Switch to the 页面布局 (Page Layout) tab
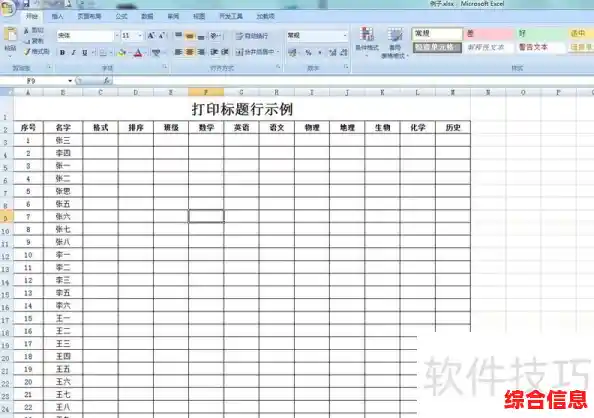Viewport: 594px width, 418px height. tap(89, 16)
